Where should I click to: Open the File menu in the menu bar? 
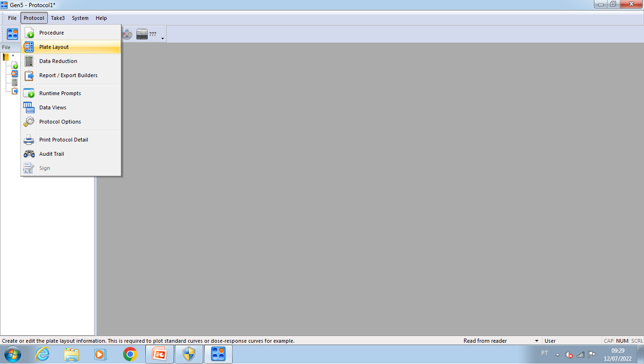pyautogui.click(x=12, y=18)
